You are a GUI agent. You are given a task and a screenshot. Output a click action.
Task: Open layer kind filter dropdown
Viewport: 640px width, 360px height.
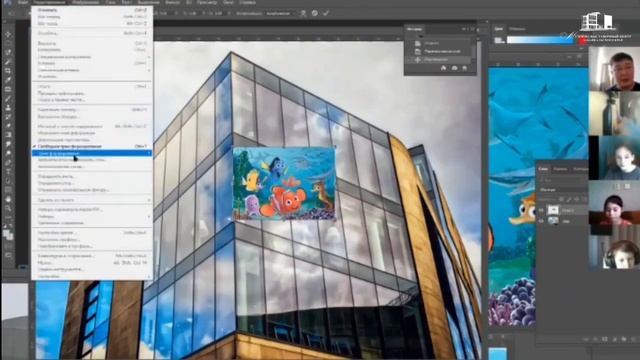tap(562, 179)
